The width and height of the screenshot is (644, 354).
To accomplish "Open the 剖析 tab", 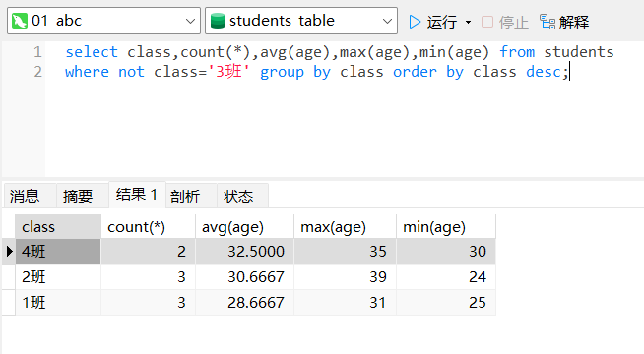I will point(191,196).
